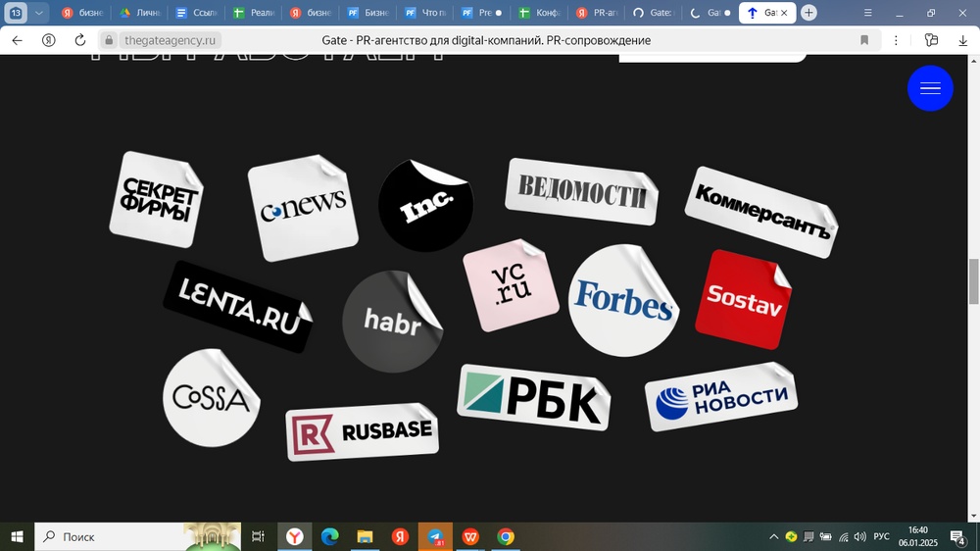
Task: Switch to the Ссылки document tab
Action: click(197, 13)
